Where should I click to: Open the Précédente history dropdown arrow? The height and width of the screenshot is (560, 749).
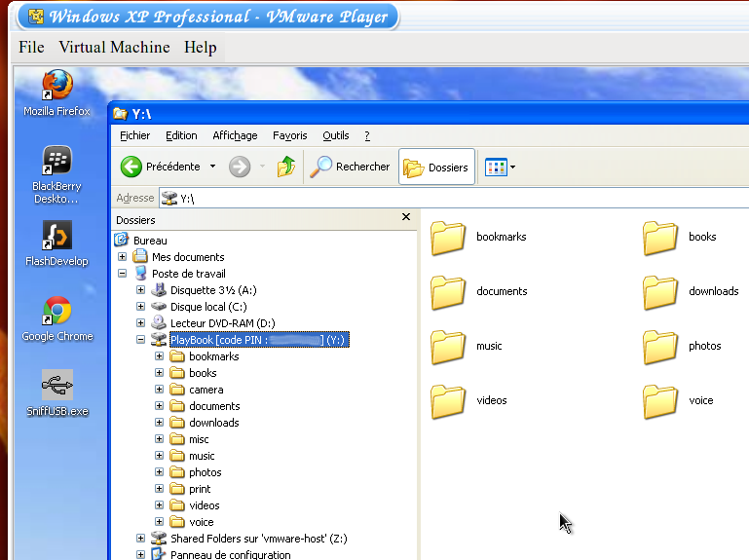(x=212, y=167)
